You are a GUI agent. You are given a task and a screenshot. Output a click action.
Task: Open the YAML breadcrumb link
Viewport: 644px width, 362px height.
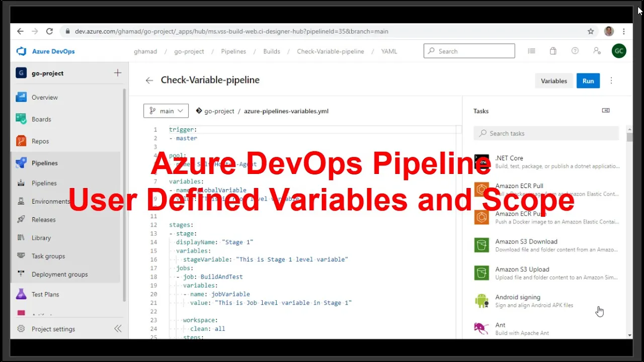[389, 51]
